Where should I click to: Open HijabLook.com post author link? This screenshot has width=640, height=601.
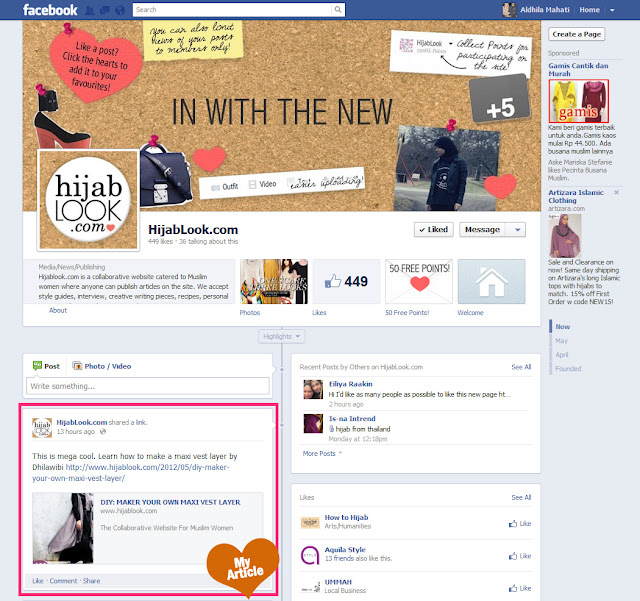tap(82, 423)
